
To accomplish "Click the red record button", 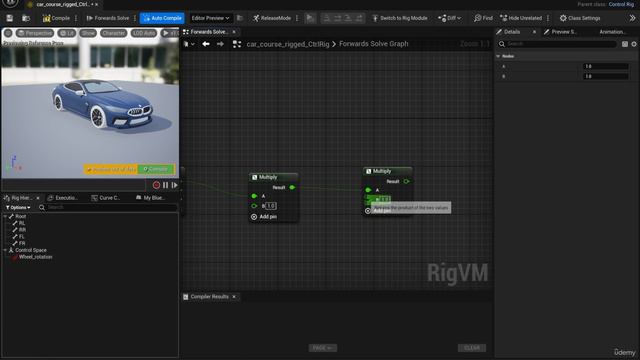I will [x=156, y=185].
